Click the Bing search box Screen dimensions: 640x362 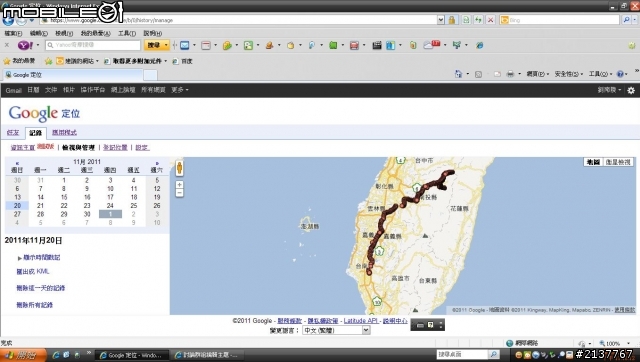click(x=560, y=20)
